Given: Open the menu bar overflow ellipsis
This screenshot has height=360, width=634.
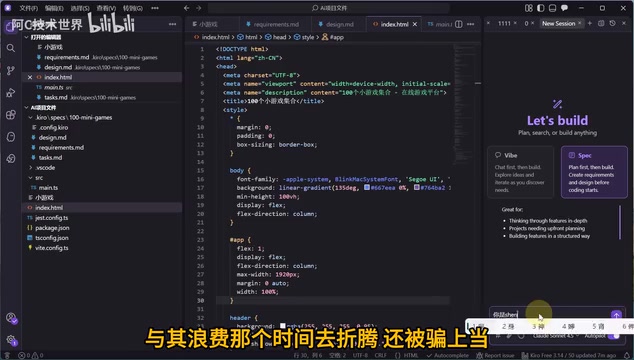Looking at the screenshot, I should tap(155, 8).
